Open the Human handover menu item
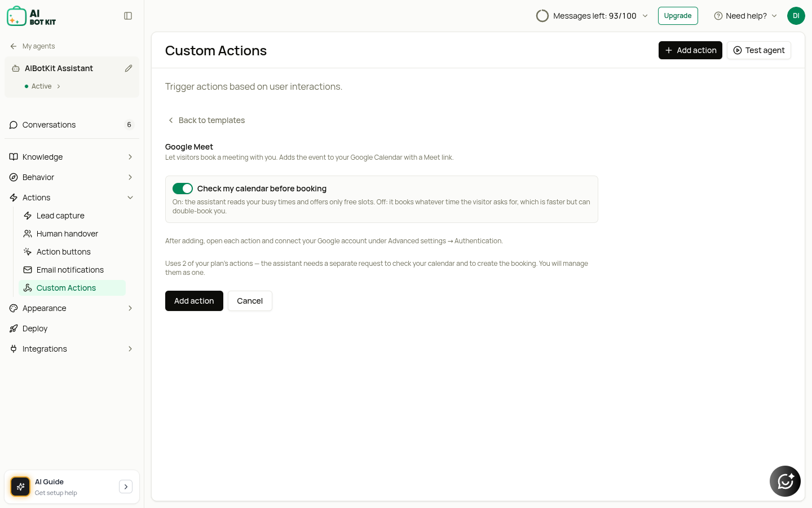 click(x=72, y=234)
